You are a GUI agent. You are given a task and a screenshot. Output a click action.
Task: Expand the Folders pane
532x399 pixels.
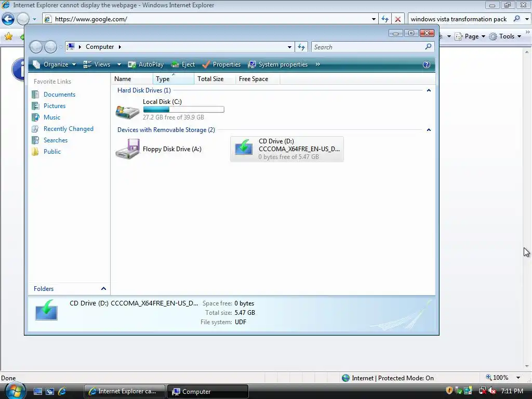tap(103, 289)
